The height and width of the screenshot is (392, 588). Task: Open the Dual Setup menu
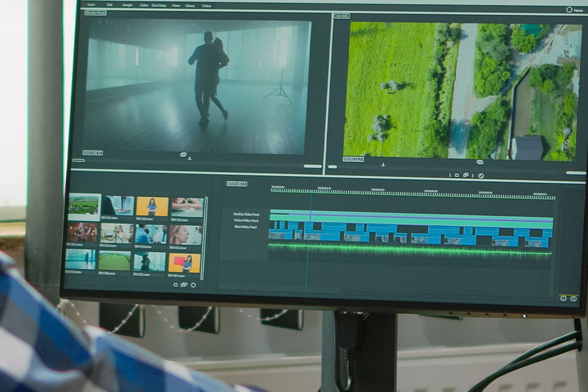point(159,6)
